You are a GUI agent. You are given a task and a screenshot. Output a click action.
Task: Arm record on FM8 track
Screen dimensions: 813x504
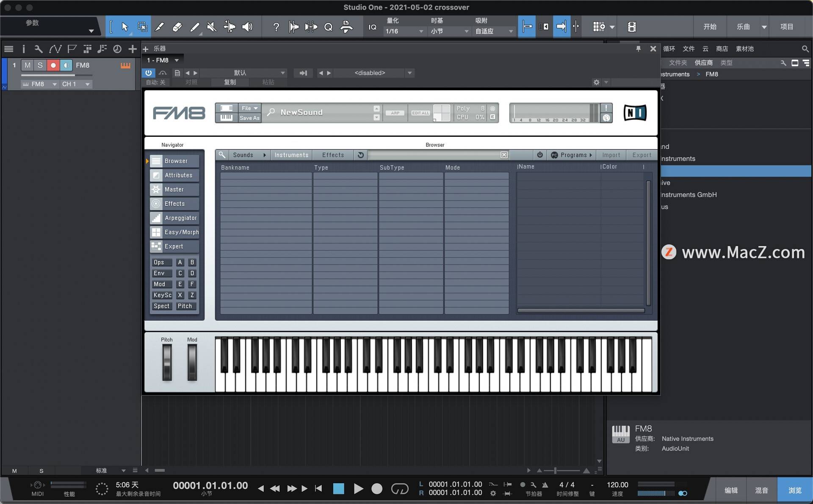pos(53,65)
